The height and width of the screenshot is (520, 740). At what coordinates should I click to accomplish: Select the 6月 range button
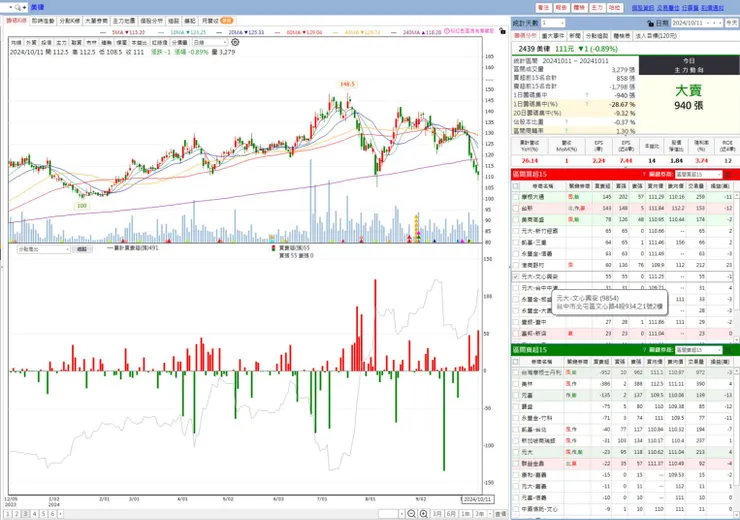(451, 514)
